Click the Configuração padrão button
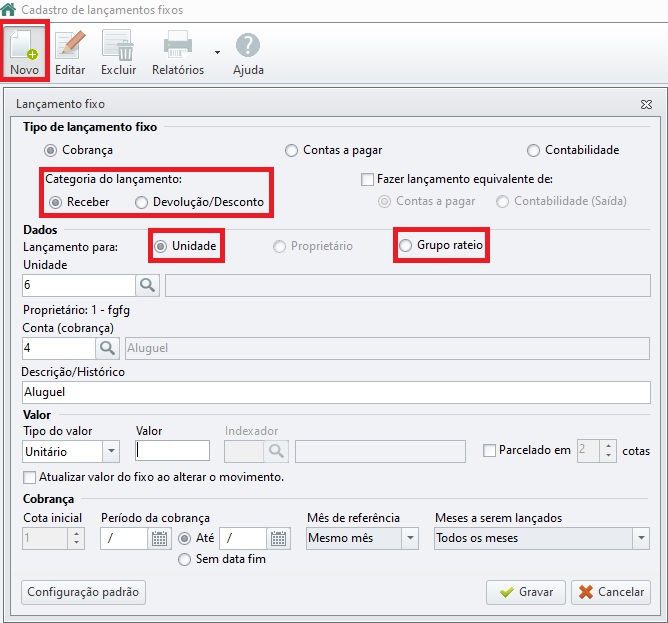 pyautogui.click(x=84, y=592)
